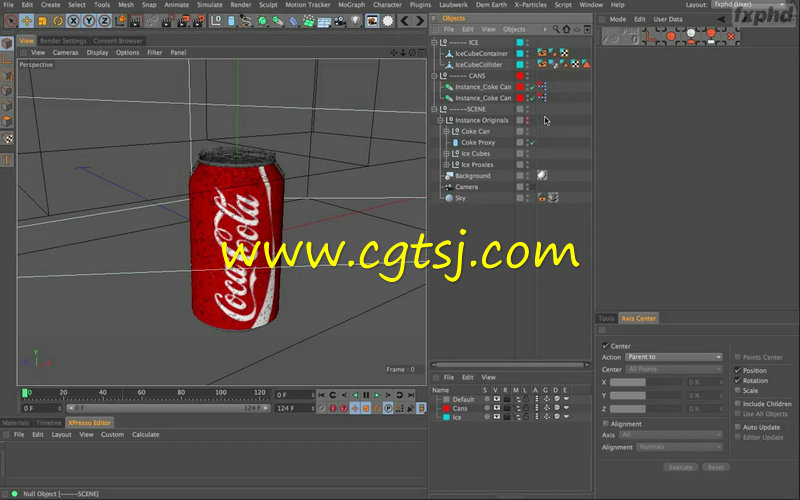Click the Background compositing tag
The width and height of the screenshot is (800, 500).
click(542, 176)
